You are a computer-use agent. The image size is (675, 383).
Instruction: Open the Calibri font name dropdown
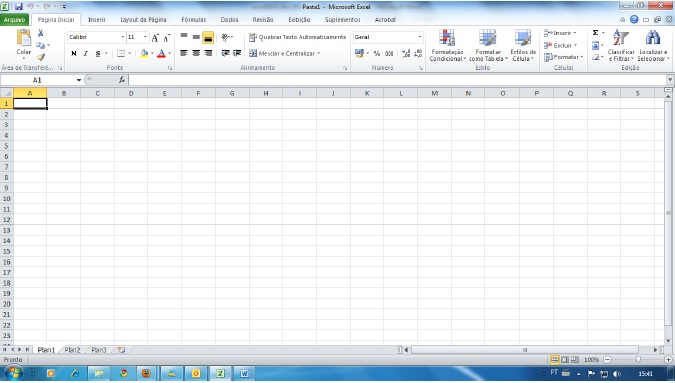pyautogui.click(x=123, y=37)
